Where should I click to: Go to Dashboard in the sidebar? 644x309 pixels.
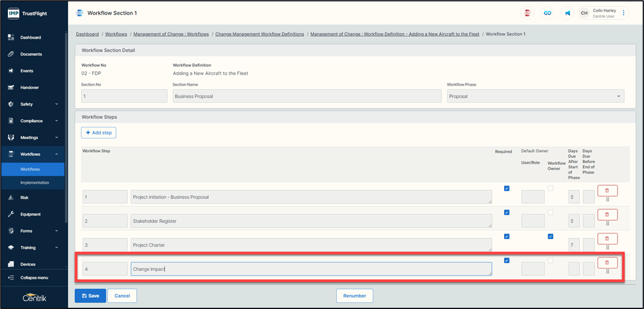click(x=31, y=37)
